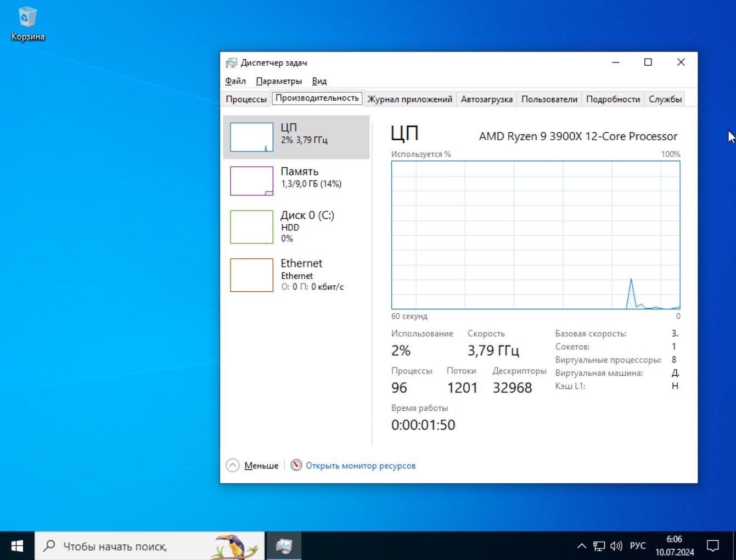Click the Сокетов label
This screenshot has height=560, width=736.
point(572,347)
